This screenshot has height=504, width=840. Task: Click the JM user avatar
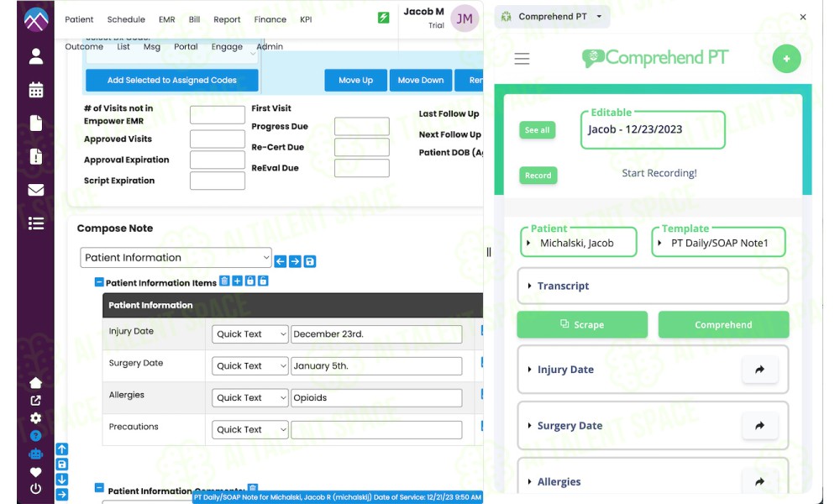click(x=464, y=18)
